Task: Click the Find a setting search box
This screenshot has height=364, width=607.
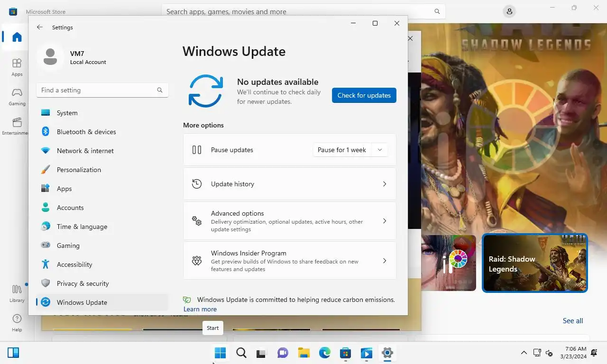Action: click(x=102, y=90)
